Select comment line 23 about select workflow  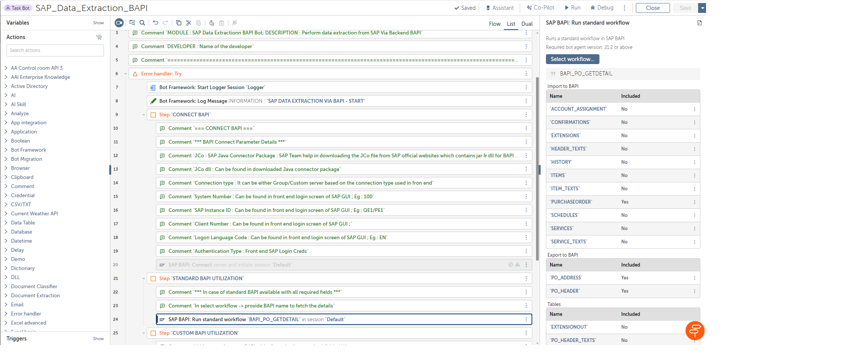344,306
